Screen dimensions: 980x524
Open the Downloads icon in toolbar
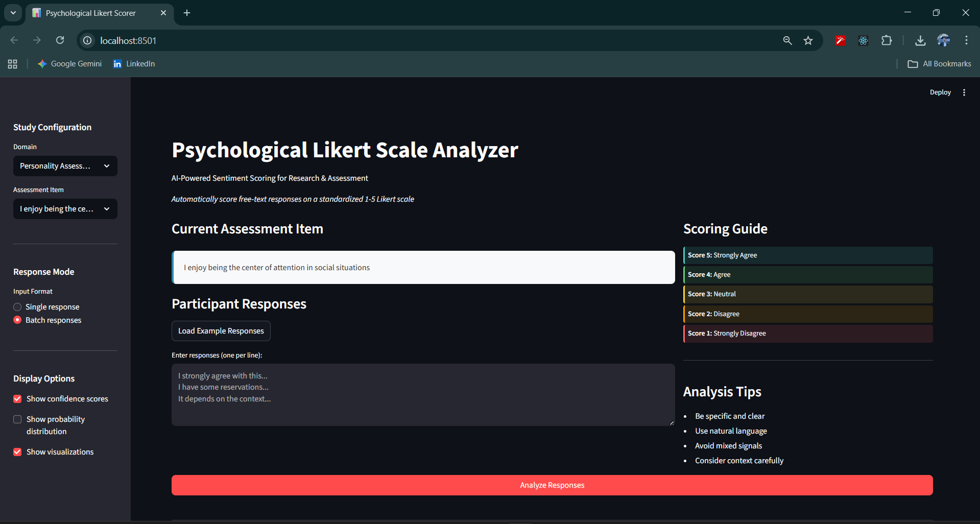click(920, 40)
